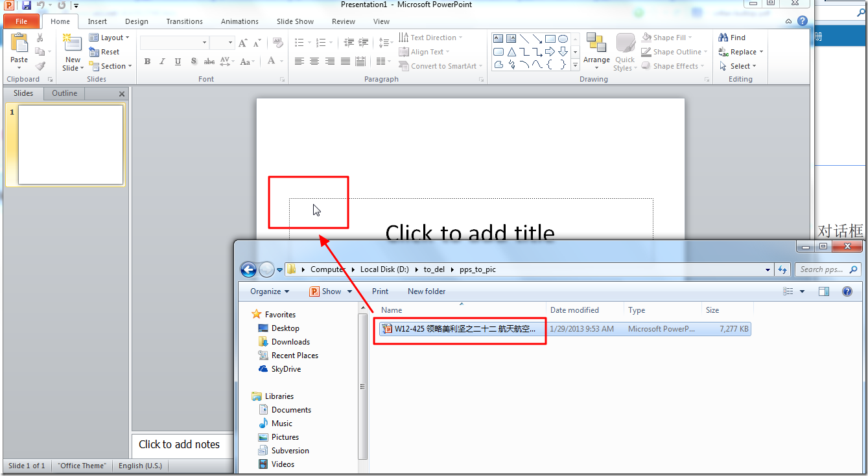
Task: Pick the Oval shape in gallery
Action: pyautogui.click(x=563, y=39)
